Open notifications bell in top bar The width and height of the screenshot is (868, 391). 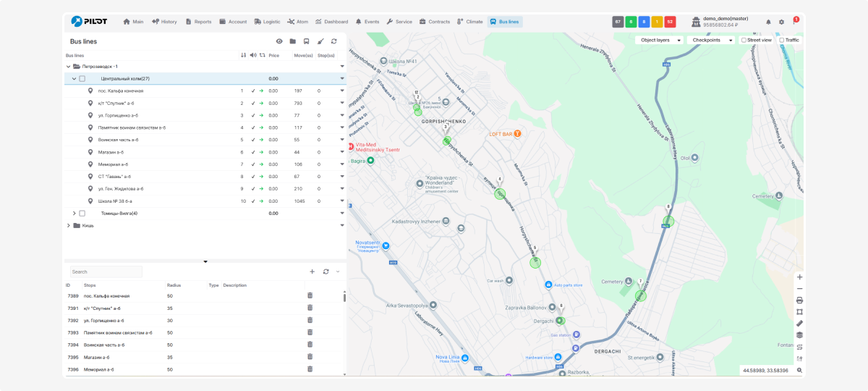768,22
